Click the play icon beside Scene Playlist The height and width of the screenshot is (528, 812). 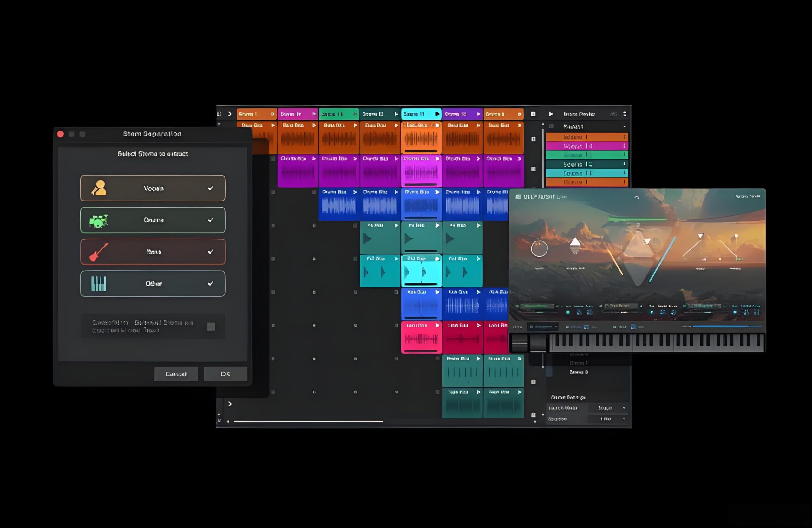pyautogui.click(x=551, y=114)
